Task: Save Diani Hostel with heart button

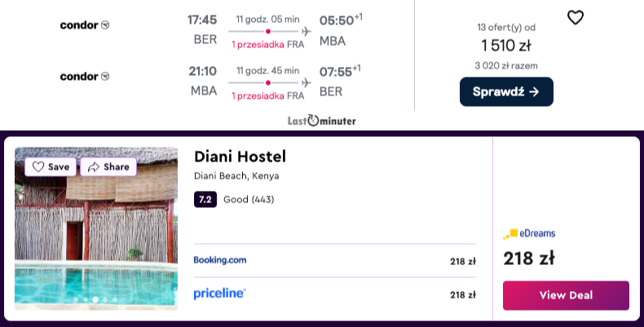Action: point(51,166)
